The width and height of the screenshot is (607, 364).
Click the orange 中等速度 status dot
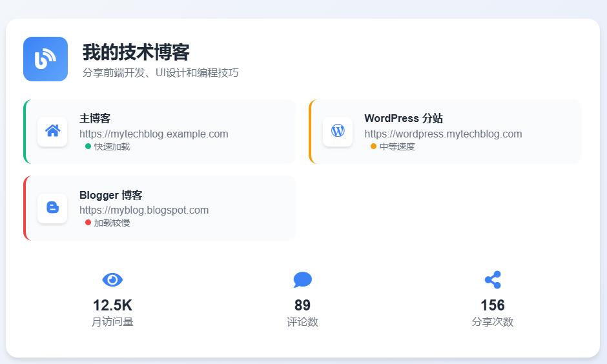(373, 147)
